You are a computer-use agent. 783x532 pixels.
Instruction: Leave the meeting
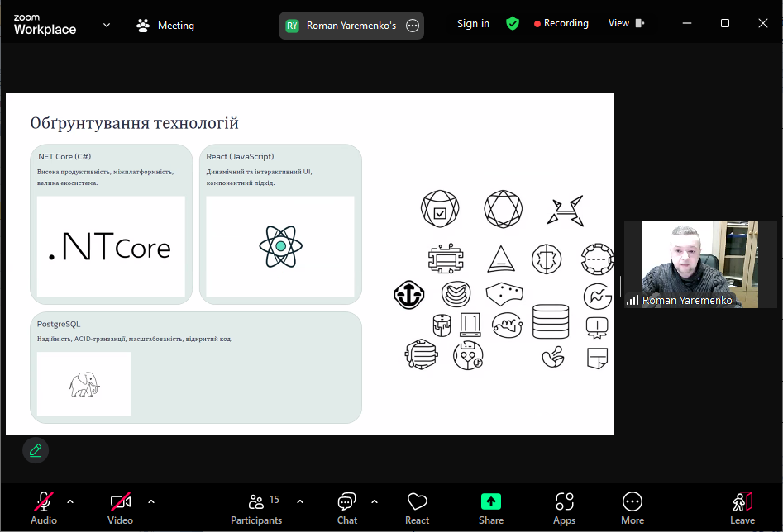coord(742,507)
